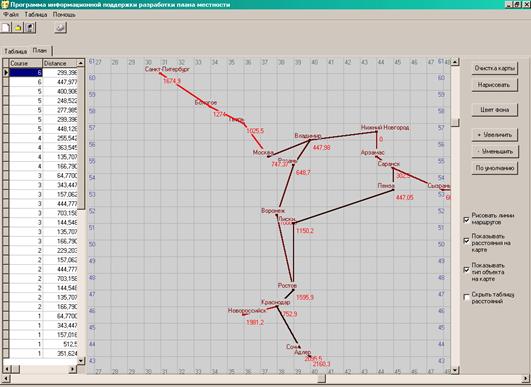
Task: Click the Open folder toolbar icon
Action: (18, 27)
